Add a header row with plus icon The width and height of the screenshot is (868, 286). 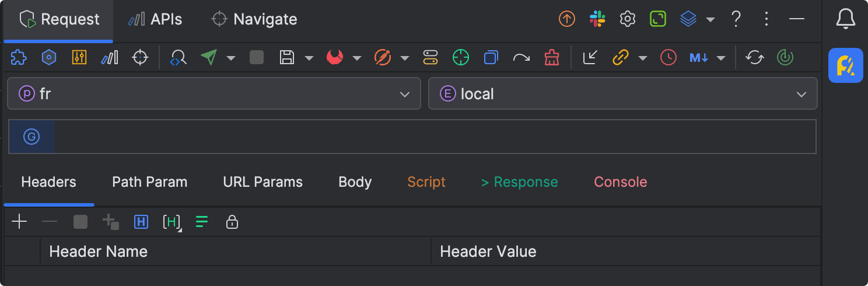(19, 222)
